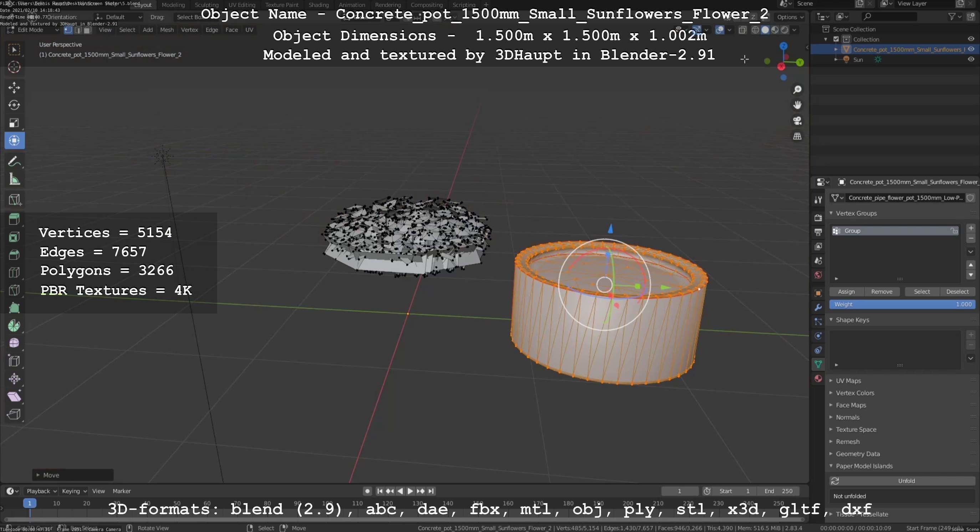Screen dimensions: 980x532
Task: Adjust the Weight slider
Action: pos(902,304)
